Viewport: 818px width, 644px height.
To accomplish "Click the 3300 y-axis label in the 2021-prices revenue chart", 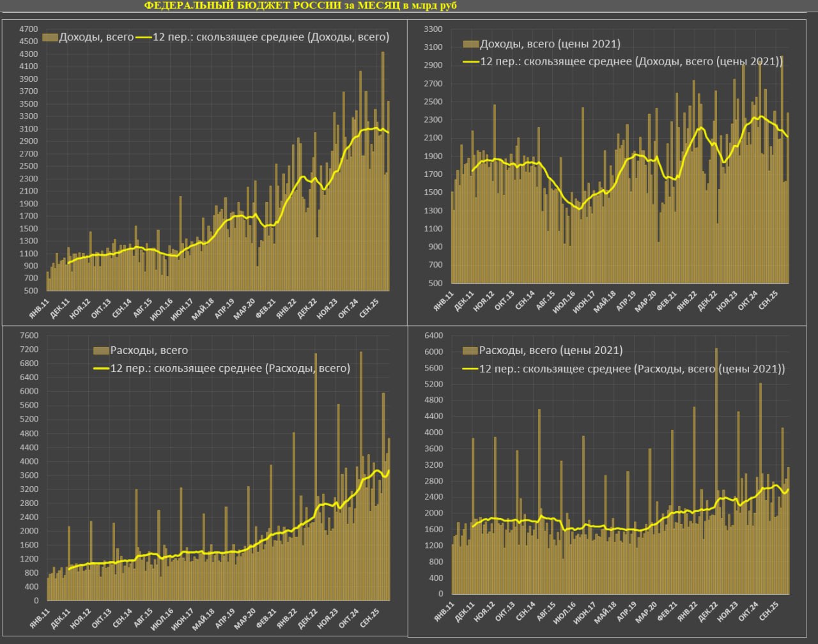I will [433, 29].
